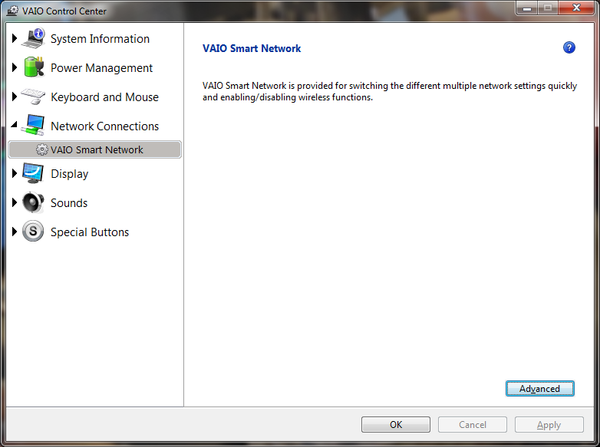Expand the Keyboard and Mouse section arrow
This screenshot has width=600, height=447.
click(x=14, y=97)
